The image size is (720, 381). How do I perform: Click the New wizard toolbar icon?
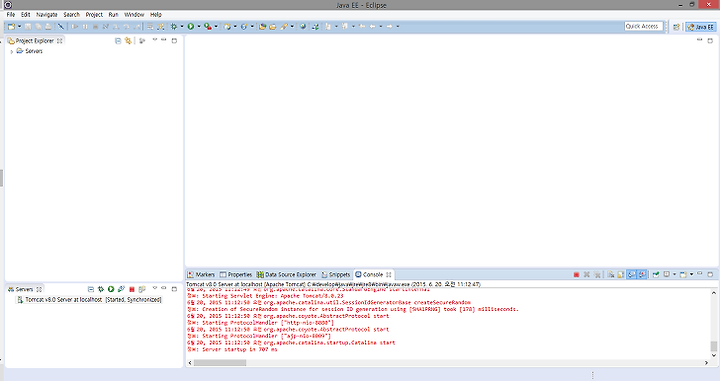coord(11,27)
